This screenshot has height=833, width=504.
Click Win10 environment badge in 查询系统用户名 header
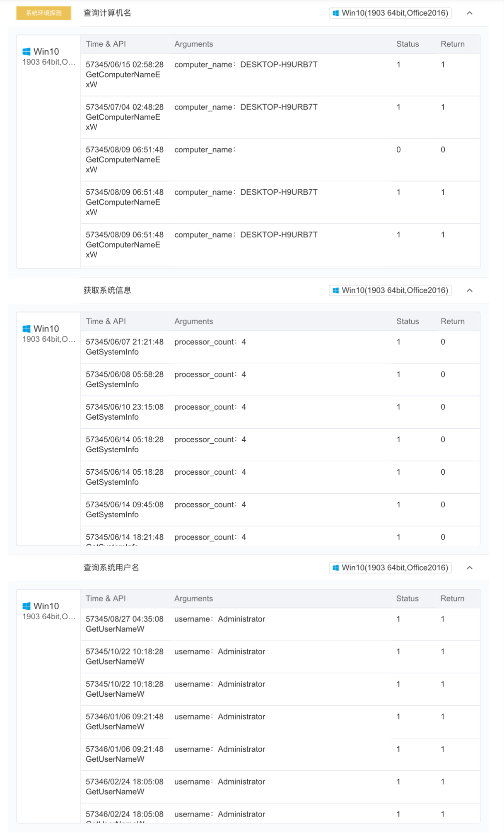[390, 567]
